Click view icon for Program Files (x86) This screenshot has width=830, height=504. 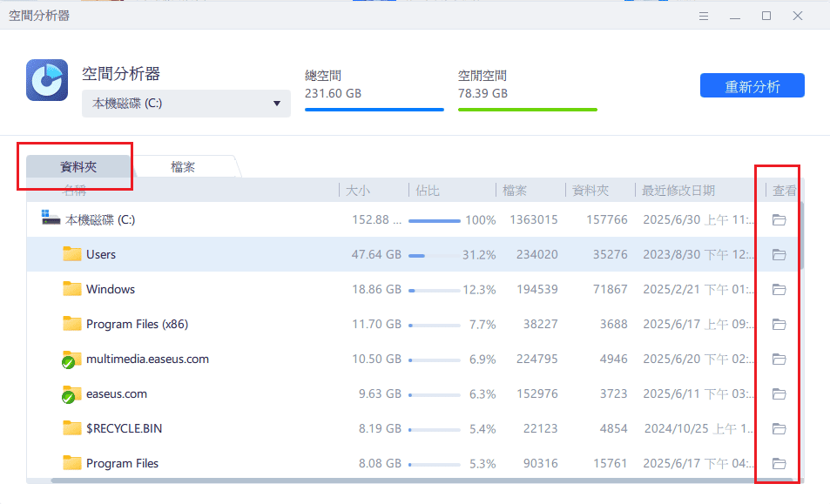(779, 325)
